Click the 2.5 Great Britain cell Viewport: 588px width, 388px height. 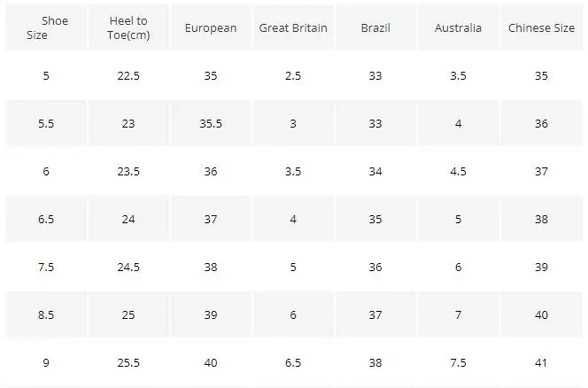click(293, 76)
